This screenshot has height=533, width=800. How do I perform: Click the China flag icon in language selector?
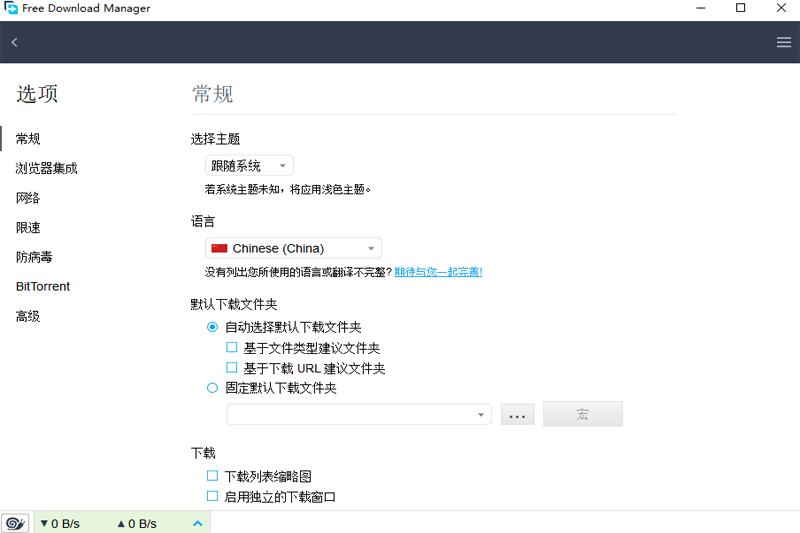[x=219, y=248]
